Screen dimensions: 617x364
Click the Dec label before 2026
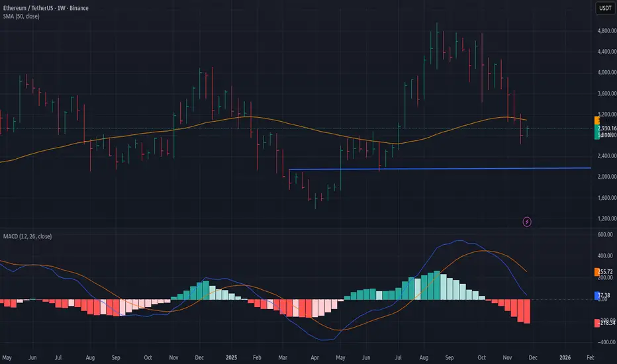[533, 357]
